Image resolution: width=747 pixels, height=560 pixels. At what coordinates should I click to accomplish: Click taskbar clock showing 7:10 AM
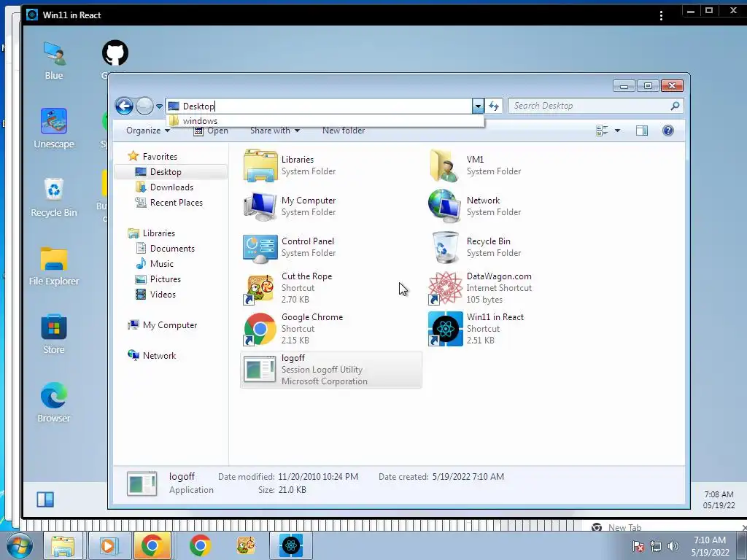pyautogui.click(x=710, y=546)
